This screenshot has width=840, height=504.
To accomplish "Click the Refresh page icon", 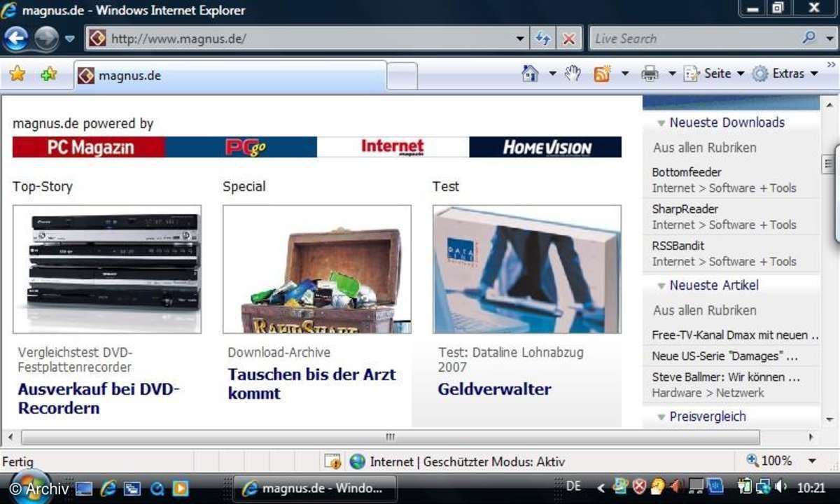I will point(543,39).
